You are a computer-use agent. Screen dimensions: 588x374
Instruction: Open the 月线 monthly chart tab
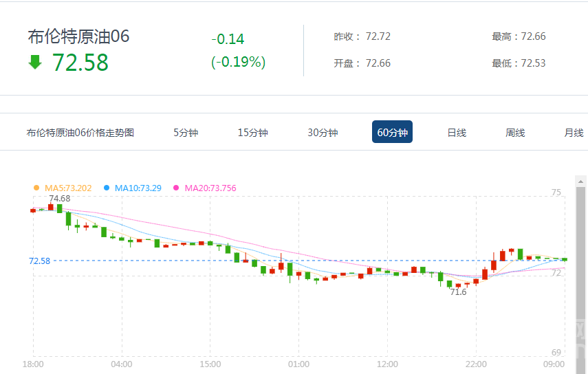click(x=574, y=133)
